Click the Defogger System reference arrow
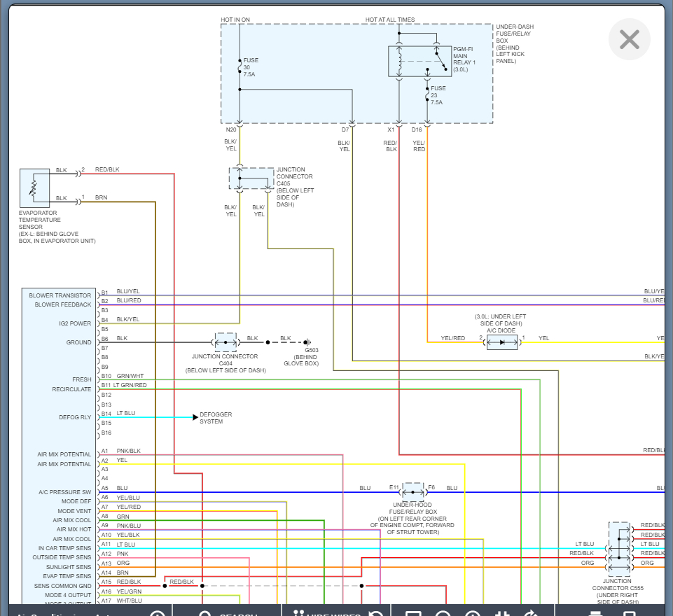This screenshot has width=673, height=616. [x=196, y=417]
